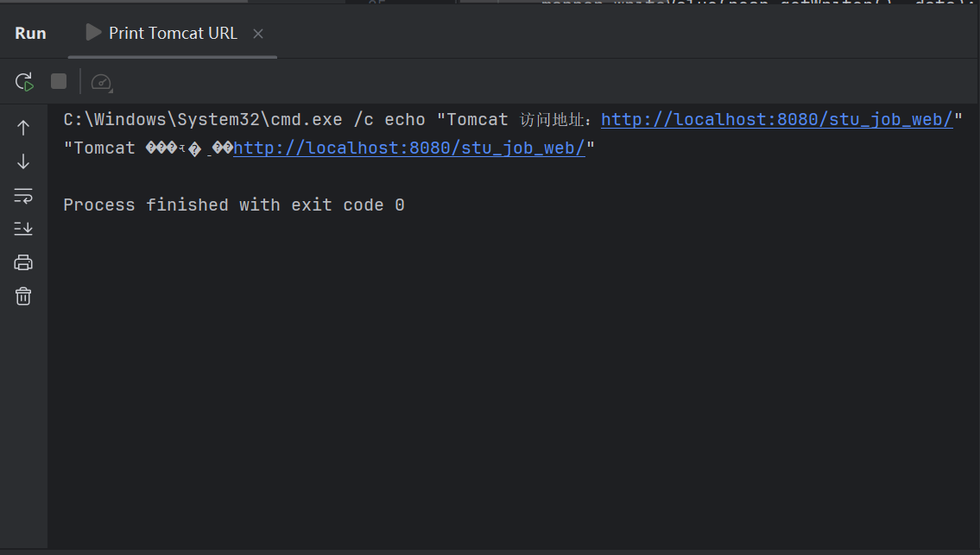The height and width of the screenshot is (555, 980).
Task: Close the Print Tomcat URL tab
Action: (x=257, y=34)
